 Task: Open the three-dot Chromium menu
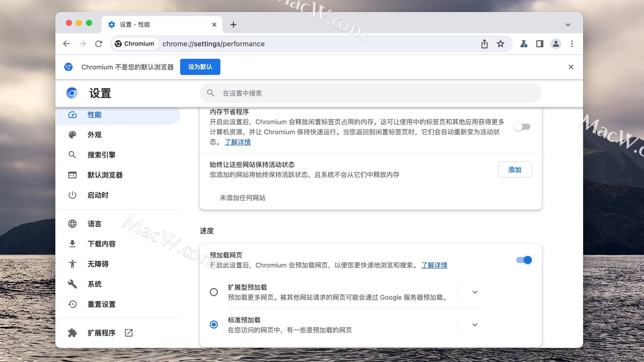[572, 44]
